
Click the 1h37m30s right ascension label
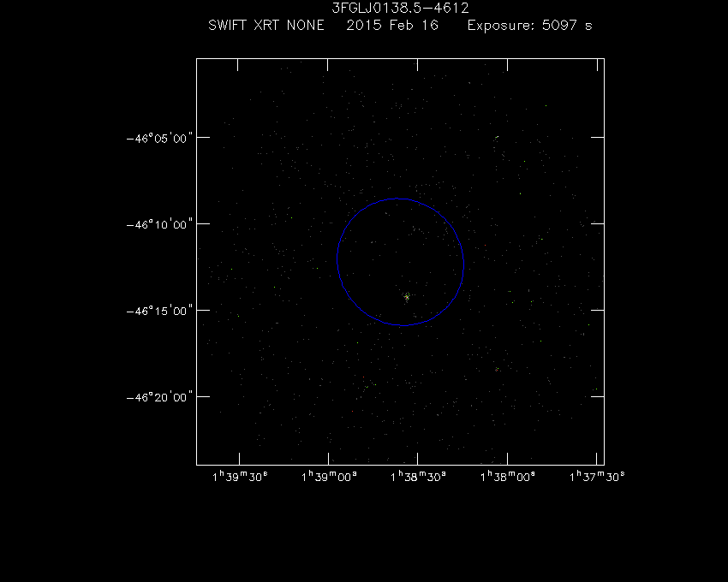pos(597,477)
